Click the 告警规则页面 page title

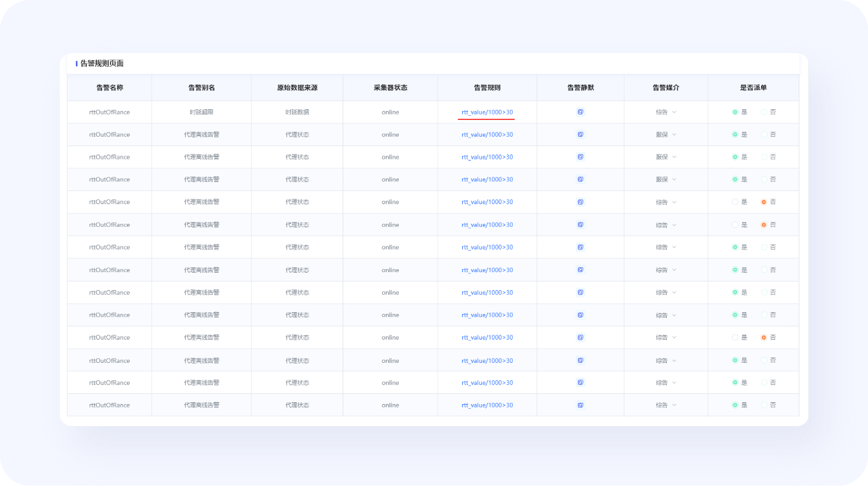click(x=102, y=63)
